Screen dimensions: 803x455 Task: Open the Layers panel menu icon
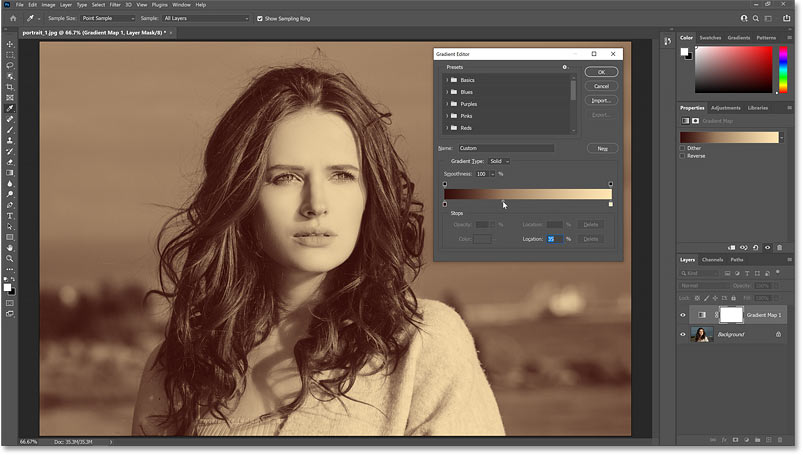tap(789, 260)
